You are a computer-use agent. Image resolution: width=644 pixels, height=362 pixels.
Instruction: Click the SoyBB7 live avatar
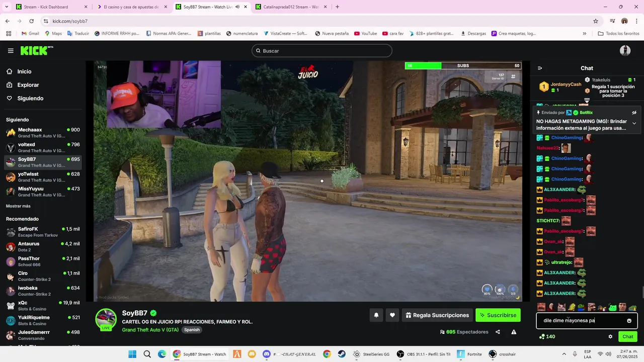coord(106,320)
